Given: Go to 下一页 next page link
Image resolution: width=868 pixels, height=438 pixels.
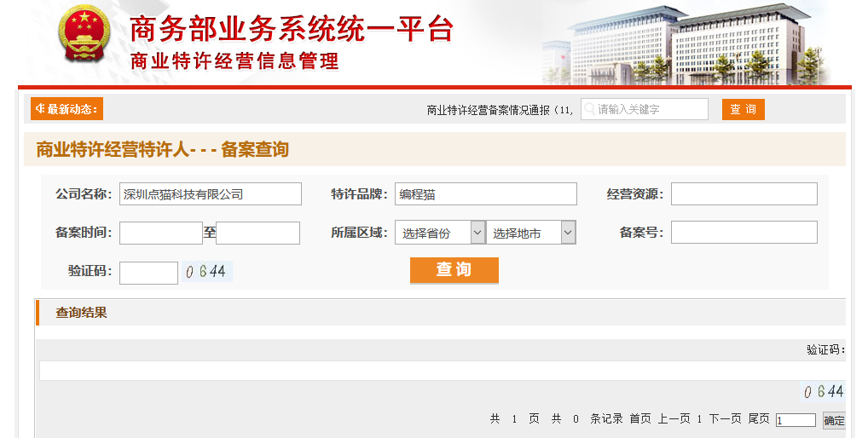Looking at the screenshot, I should 725,418.
